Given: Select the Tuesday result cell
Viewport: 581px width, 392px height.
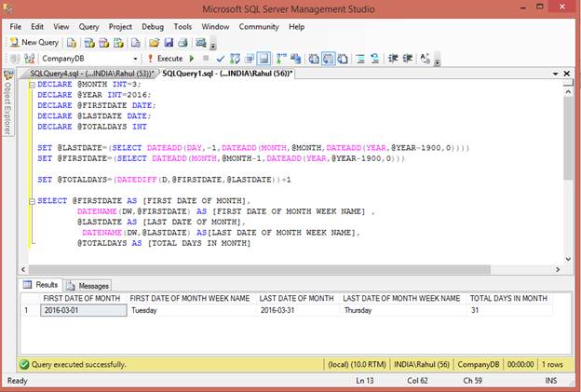Looking at the screenshot, I should tap(192, 310).
